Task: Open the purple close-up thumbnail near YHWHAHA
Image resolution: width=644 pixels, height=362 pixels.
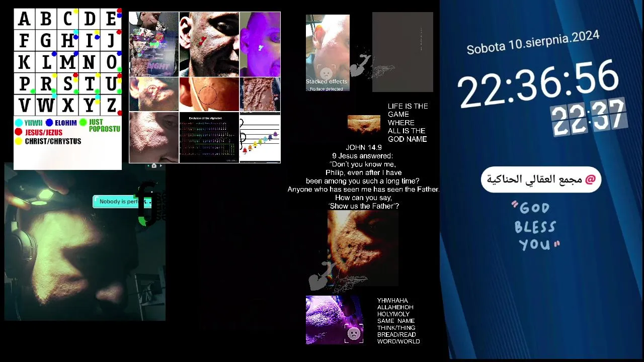Action: tap(334, 320)
